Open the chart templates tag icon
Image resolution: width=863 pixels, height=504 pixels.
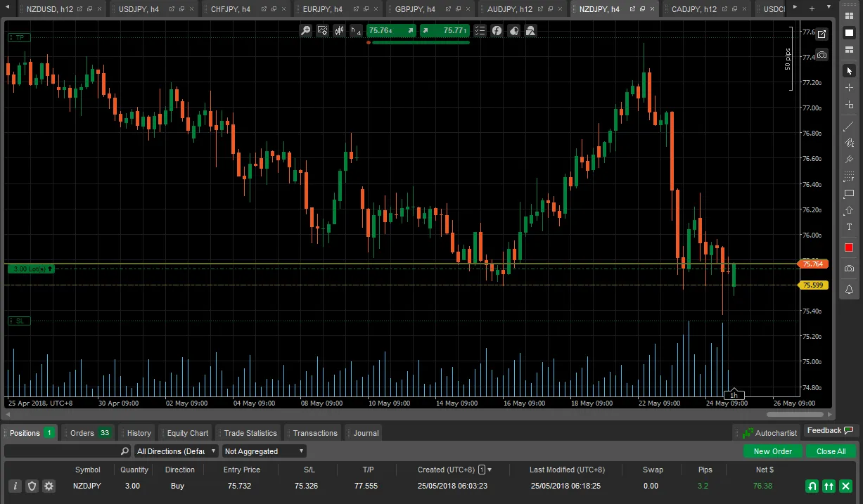click(514, 30)
